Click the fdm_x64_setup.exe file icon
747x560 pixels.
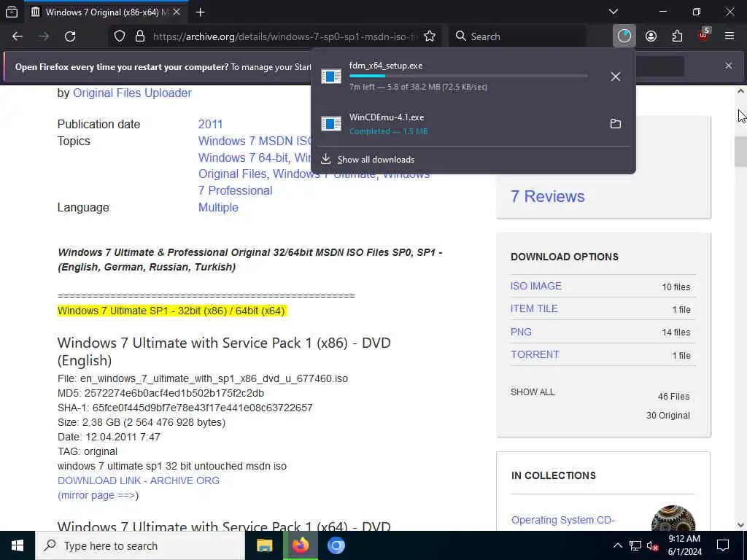pos(331,76)
